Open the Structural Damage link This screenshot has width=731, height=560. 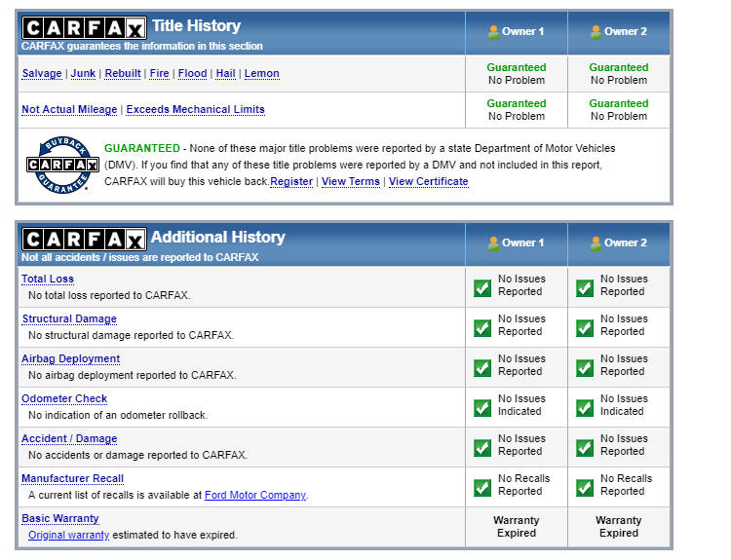pyautogui.click(x=69, y=319)
